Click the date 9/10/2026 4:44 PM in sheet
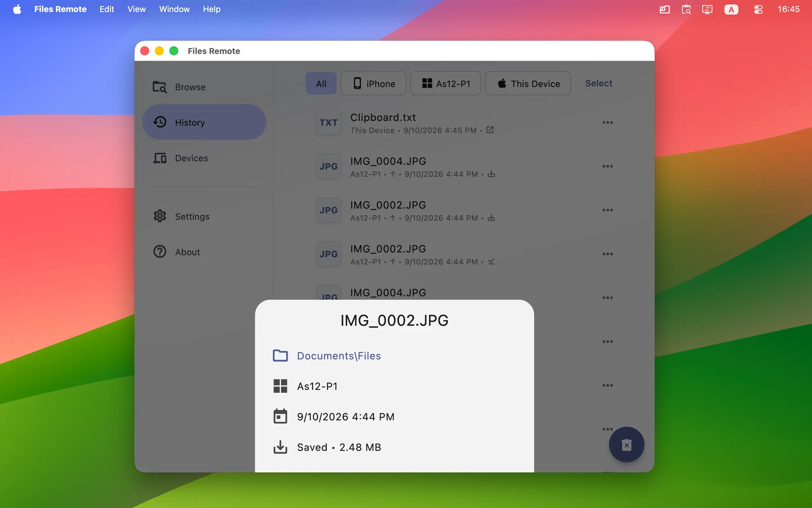The width and height of the screenshot is (812, 508). [x=346, y=417]
